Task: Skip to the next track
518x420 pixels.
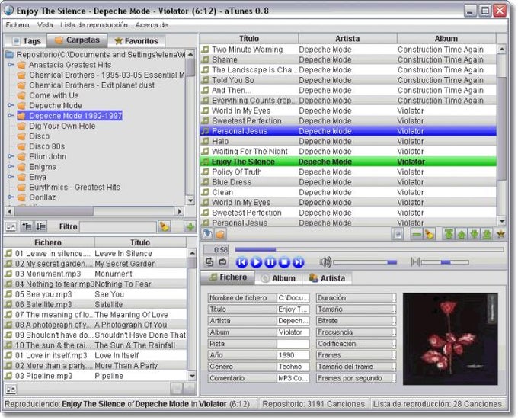Action: point(299,262)
